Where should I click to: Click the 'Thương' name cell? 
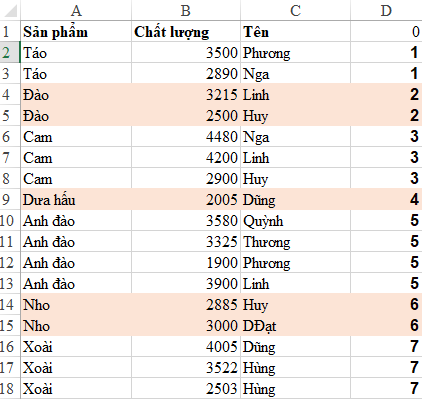(x=295, y=241)
